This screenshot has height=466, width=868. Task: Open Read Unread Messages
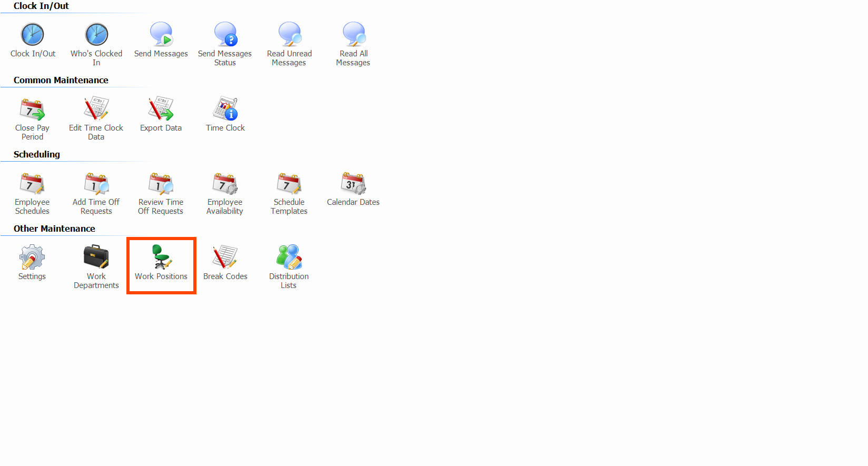click(289, 35)
